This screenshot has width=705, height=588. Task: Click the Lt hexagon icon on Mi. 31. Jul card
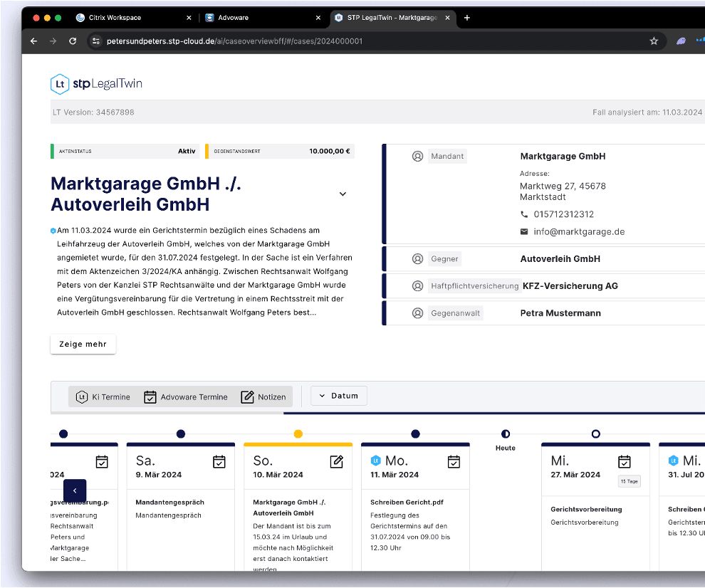coord(673,461)
